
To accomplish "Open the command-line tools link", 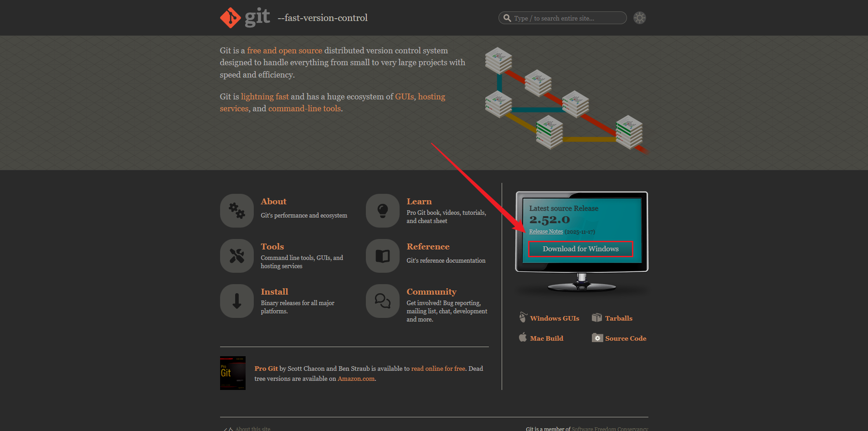I will tap(304, 109).
